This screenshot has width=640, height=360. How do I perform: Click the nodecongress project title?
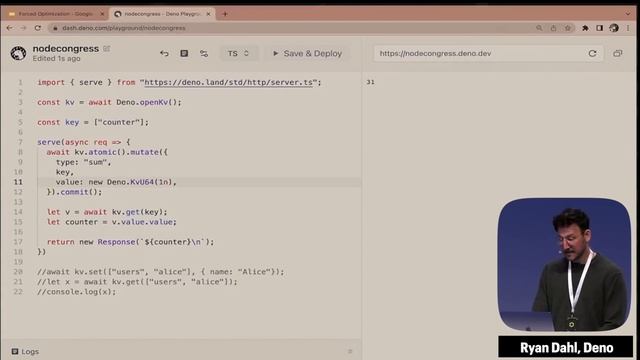pyautogui.click(x=66, y=49)
